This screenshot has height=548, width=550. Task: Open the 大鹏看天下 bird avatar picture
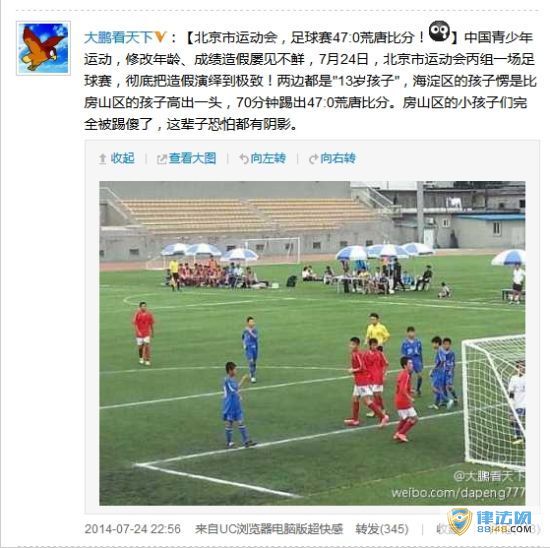point(43,48)
